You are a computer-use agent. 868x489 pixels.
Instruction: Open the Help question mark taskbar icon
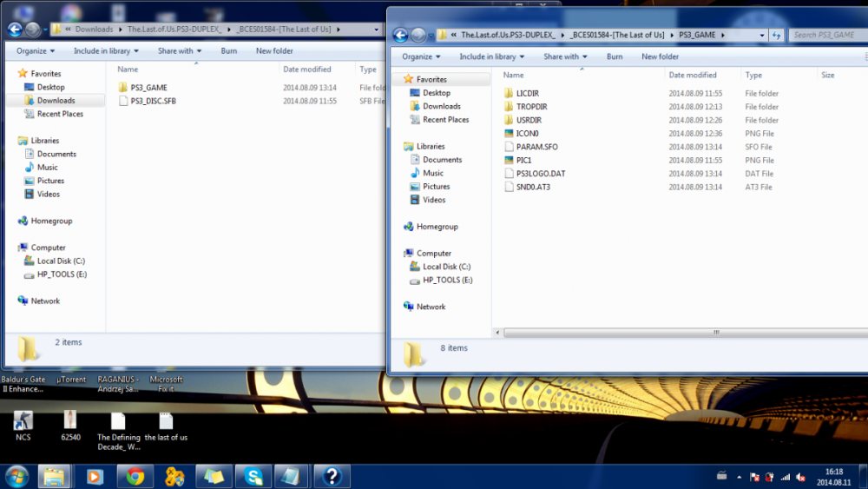[332, 476]
